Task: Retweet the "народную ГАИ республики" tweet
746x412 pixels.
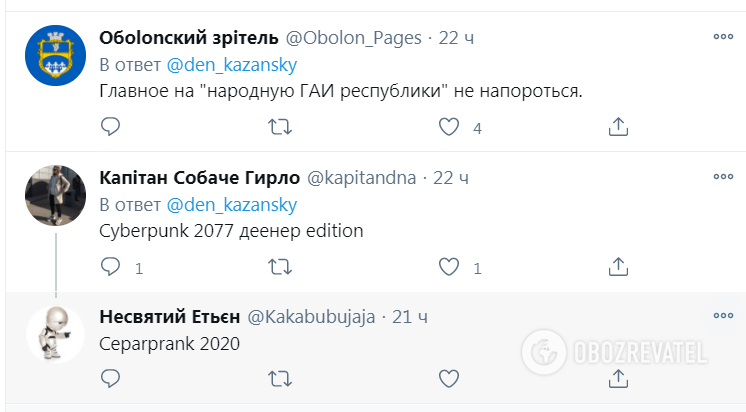Action: pos(281,127)
